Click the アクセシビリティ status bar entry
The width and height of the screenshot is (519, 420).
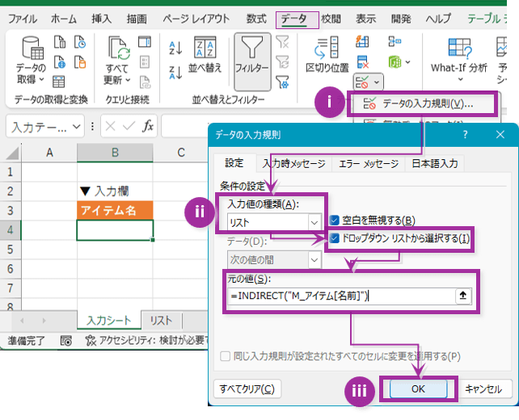(148, 340)
